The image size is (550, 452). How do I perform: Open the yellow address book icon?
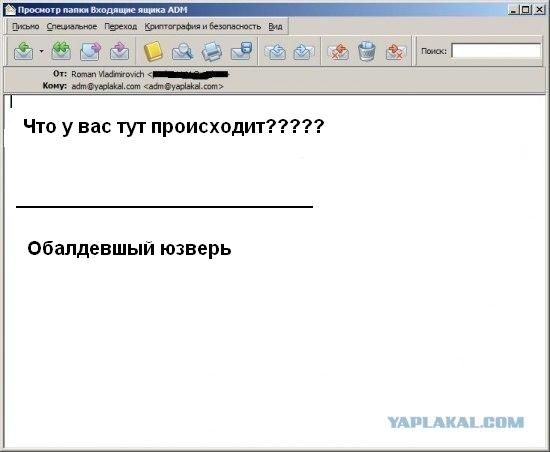coord(153,51)
